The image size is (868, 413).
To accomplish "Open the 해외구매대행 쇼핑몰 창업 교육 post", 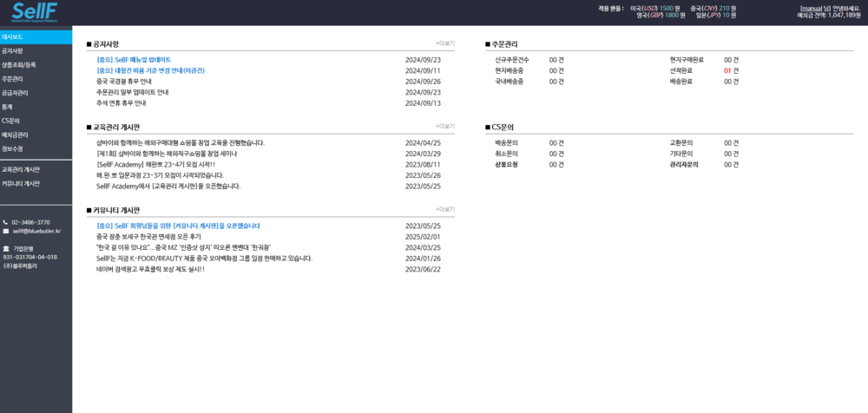I will 181,143.
